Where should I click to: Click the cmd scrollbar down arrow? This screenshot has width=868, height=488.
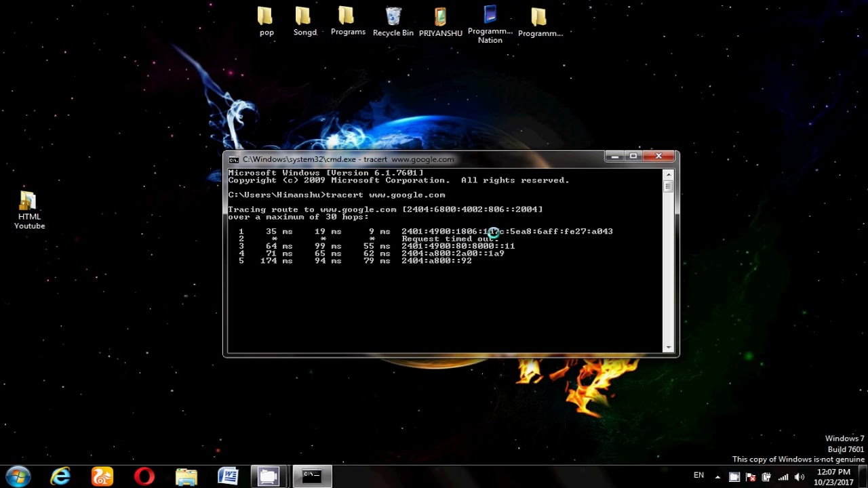pos(668,347)
